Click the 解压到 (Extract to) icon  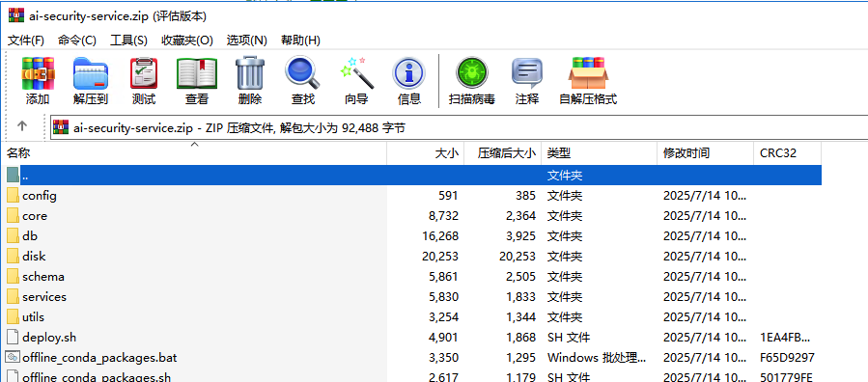tap(90, 73)
